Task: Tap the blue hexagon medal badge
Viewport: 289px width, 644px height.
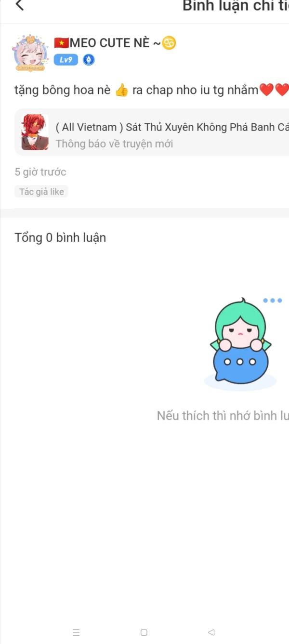Action: [x=89, y=60]
